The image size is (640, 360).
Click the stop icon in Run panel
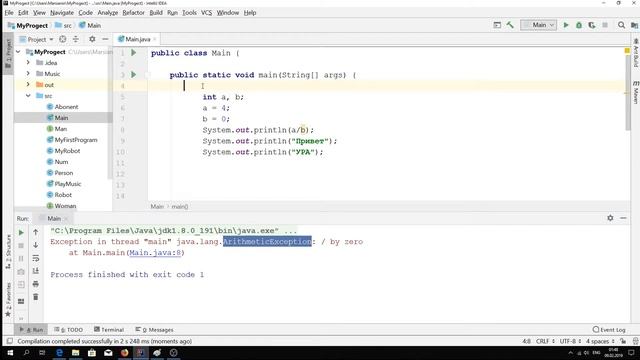coord(21,246)
